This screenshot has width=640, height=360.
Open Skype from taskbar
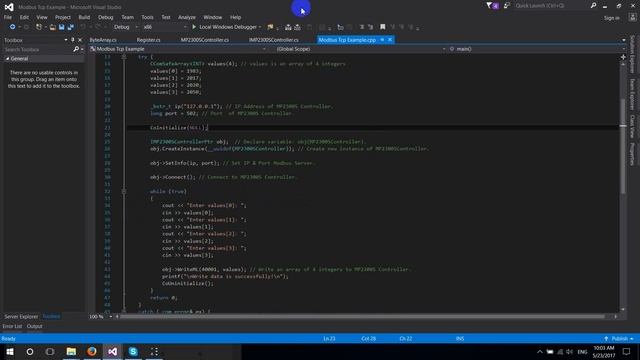[x=133, y=351]
